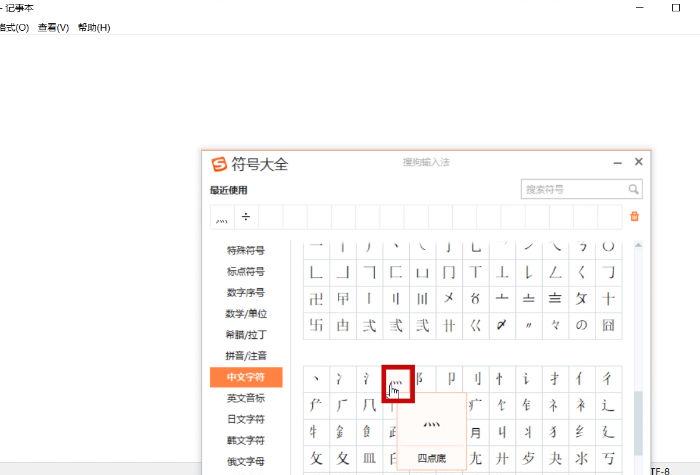Pick the 〣 three-bar numeral symbol
The height and width of the screenshot is (475, 700).
pos(422,299)
